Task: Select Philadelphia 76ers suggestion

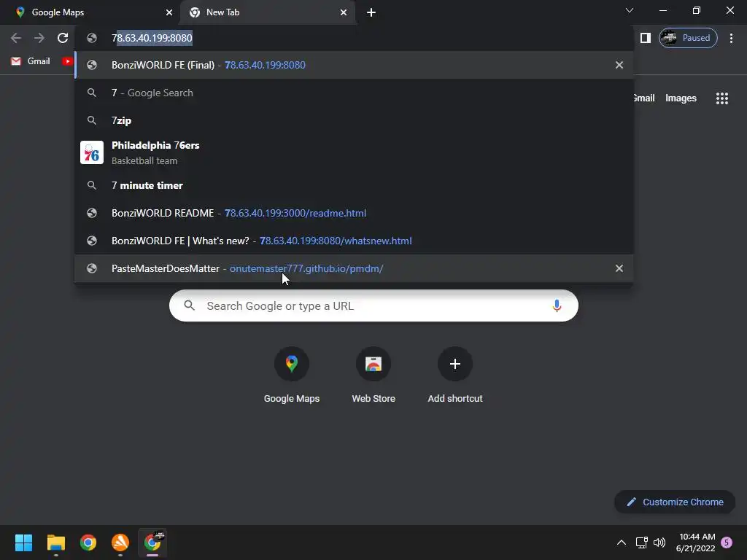Action: (x=354, y=153)
